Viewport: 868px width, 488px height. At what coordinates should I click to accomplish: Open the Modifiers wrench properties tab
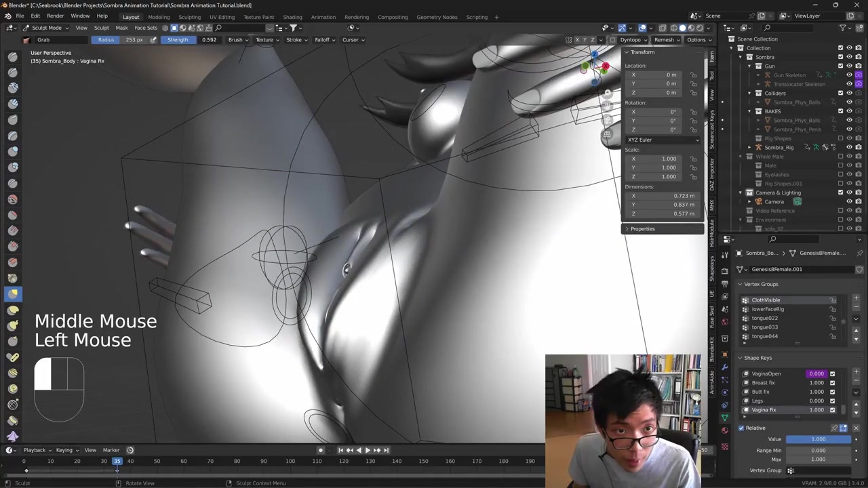(725, 367)
